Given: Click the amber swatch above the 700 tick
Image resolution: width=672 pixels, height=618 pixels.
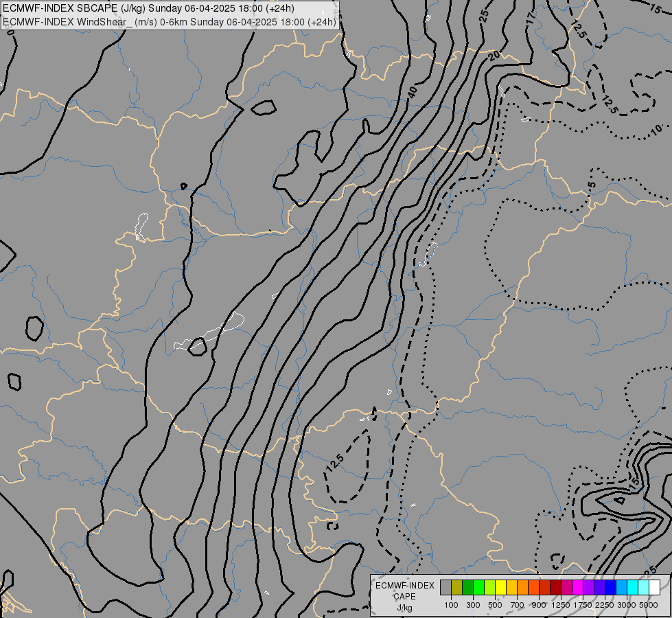Looking at the screenshot, I should tap(511, 587).
